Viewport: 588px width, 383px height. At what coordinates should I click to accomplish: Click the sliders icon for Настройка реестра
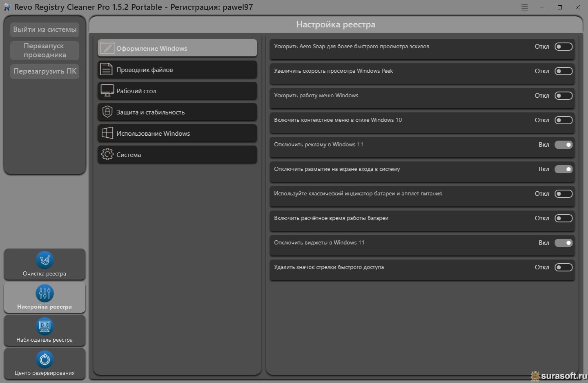click(x=45, y=293)
